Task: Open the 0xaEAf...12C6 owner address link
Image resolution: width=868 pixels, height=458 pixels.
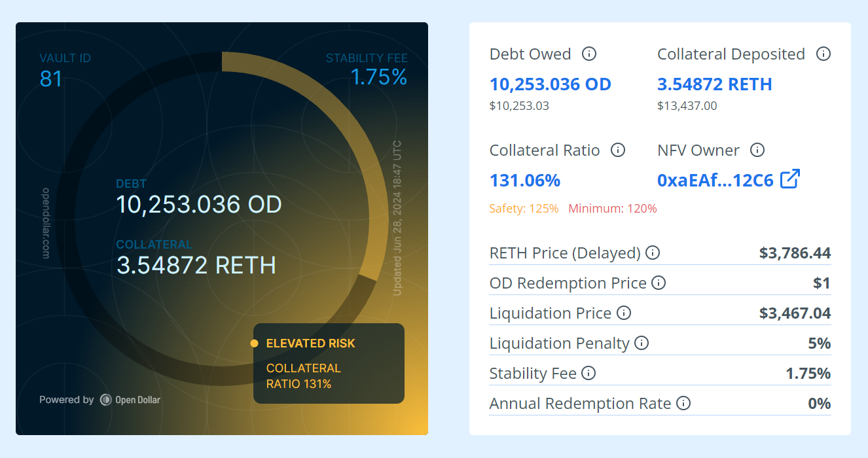Action: (715, 180)
